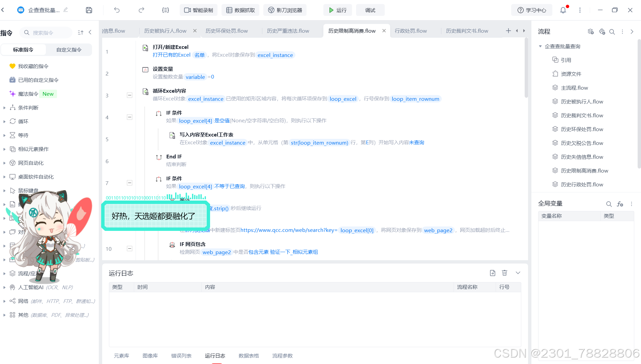Expand the 人工智能AI command category

tap(4, 287)
